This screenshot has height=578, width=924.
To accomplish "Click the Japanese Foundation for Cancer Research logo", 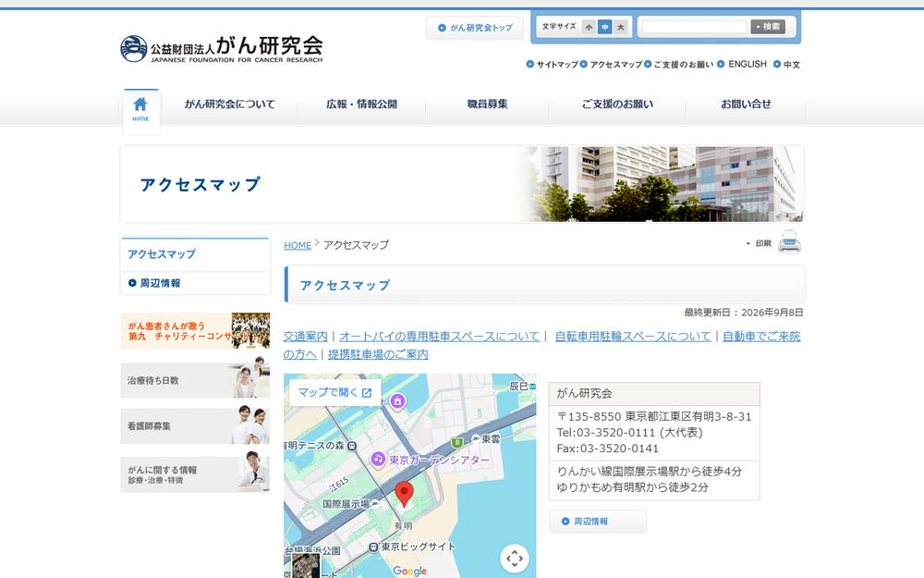I will [222, 49].
